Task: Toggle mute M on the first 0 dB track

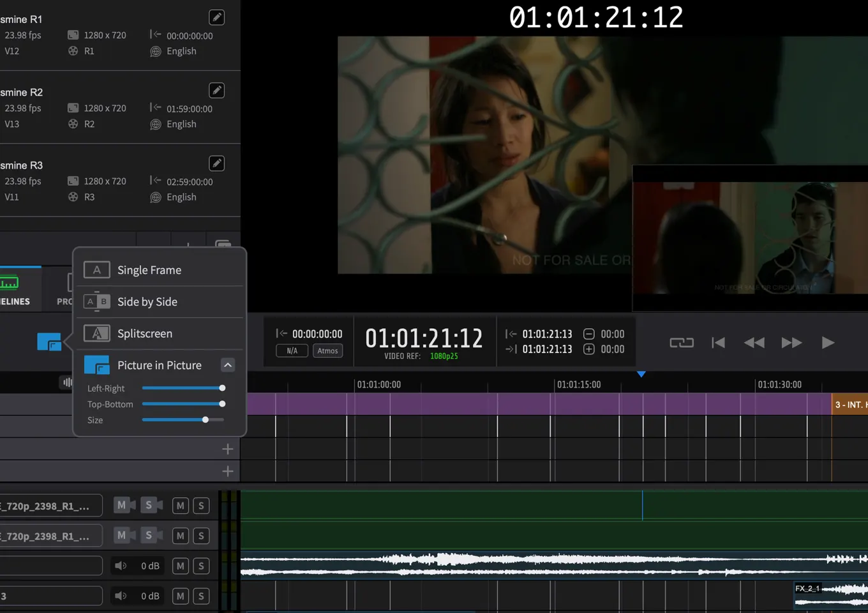Action: 181,566
